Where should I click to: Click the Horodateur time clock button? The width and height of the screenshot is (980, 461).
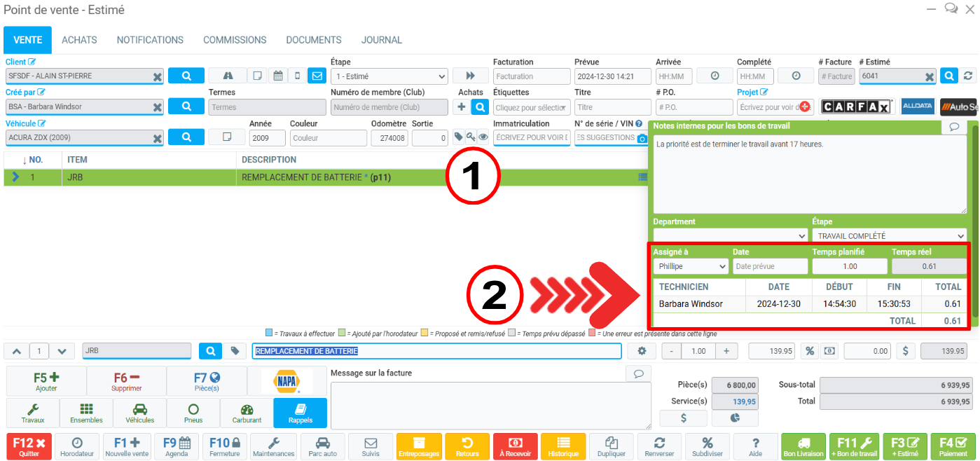pos(77,446)
